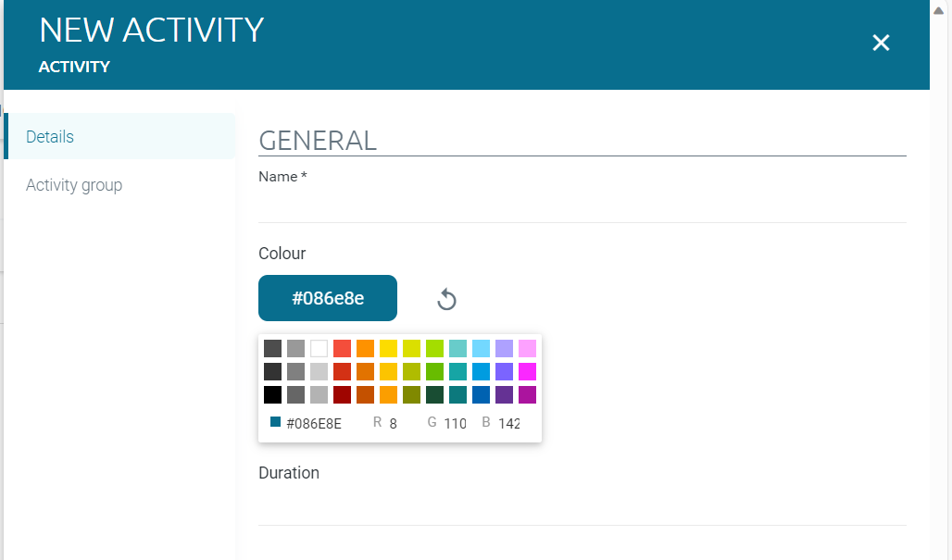Choose the dark green swatch in bottom row
The height and width of the screenshot is (560, 952).
tap(434, 394)
